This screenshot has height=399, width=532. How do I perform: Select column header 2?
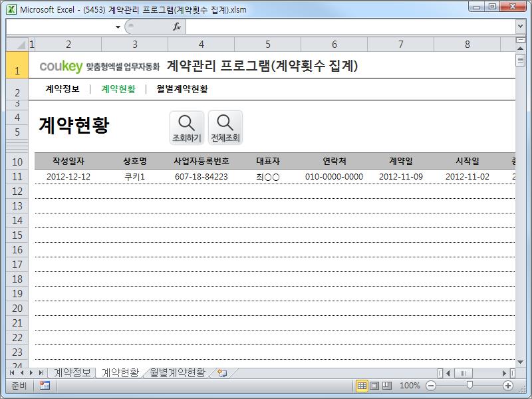[x=68, y=45]
